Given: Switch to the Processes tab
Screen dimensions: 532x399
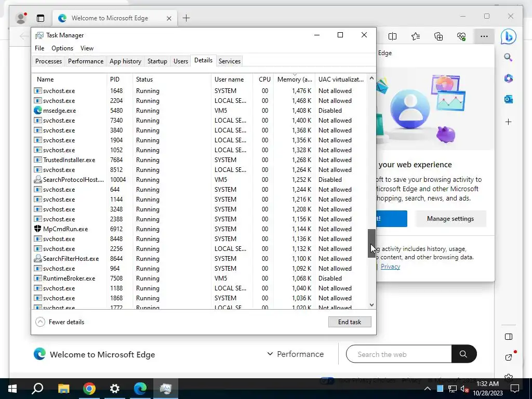Looking at the screenshot, I should 48,61.
